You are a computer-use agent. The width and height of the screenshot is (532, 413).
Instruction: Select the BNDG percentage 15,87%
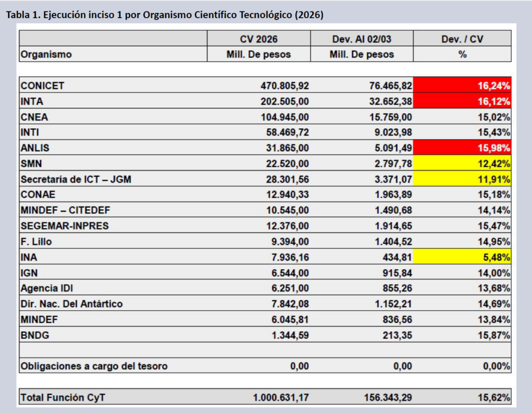point(494,335)
